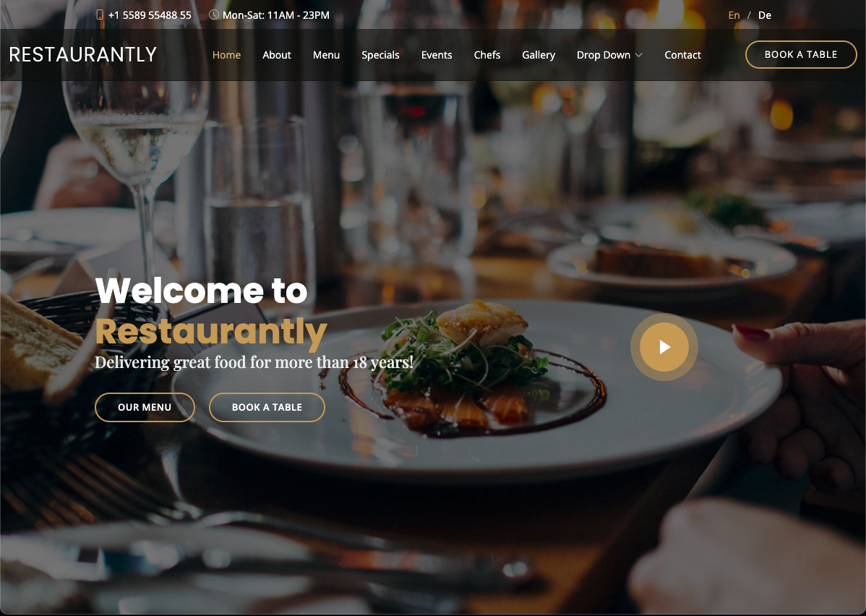Open the Events page link
866x616 pixels.
pyautogui.click(x=437, y=55)
